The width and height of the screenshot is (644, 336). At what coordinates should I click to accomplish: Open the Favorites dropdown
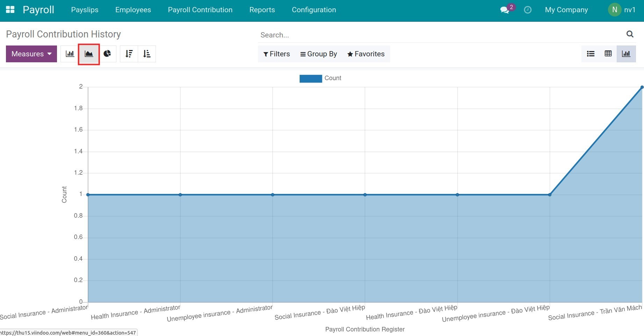click(366, 54)
